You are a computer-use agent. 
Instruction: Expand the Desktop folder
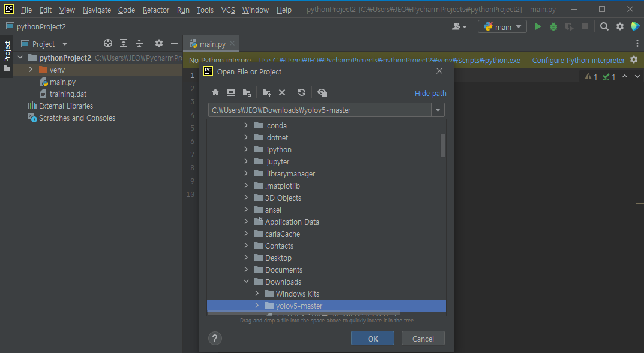point(247,258)
